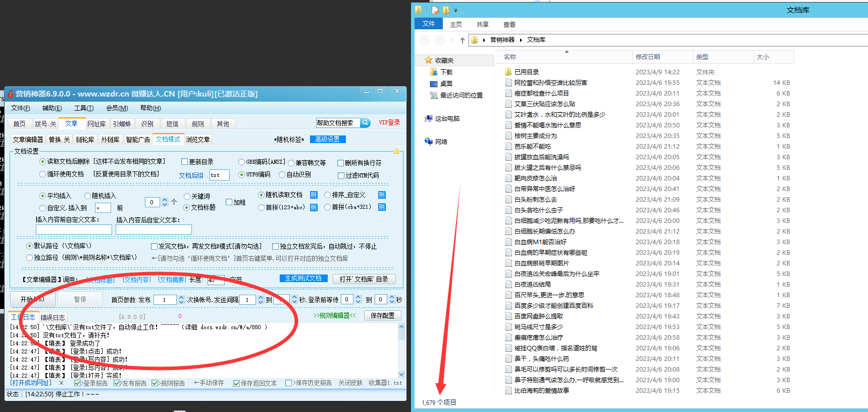
Task: Select 独立路径 radio option
Action: point(30,258)
